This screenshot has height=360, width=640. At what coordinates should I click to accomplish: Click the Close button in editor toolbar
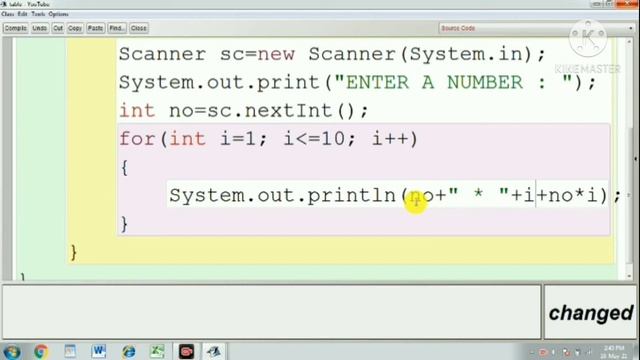coord(139,28)
